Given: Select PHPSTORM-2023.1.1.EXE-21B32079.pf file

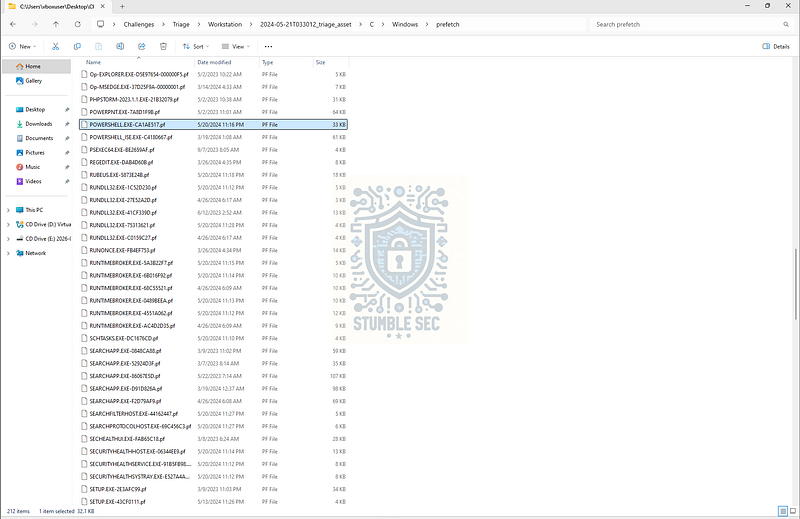Looking at the screenshot, I should [x=213, y=100].
